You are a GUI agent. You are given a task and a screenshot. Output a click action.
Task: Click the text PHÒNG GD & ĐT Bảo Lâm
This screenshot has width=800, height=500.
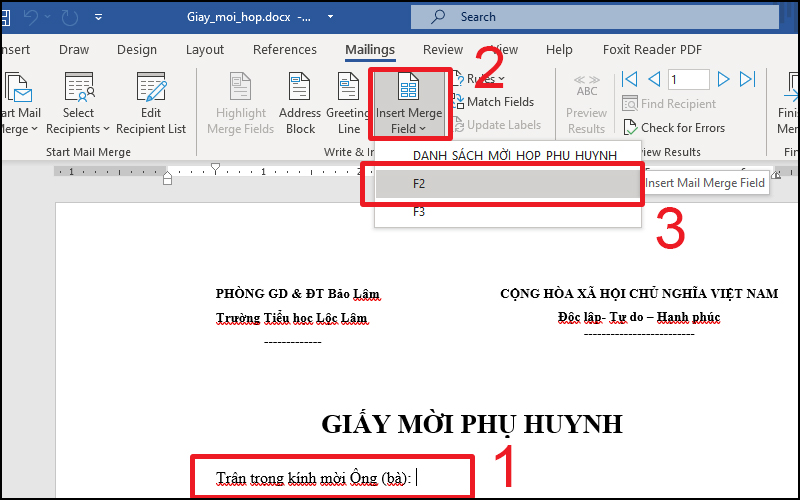pyautogui.click(x=297, y=294)
